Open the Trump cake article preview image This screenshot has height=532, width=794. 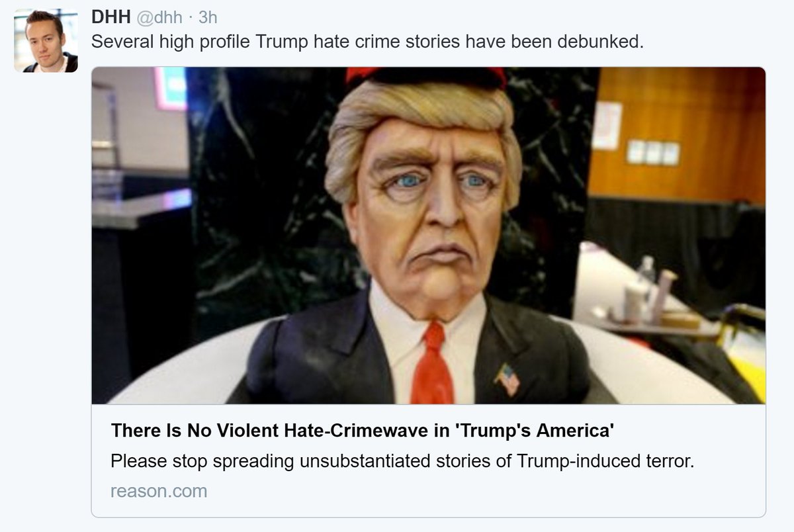[428, 235]
